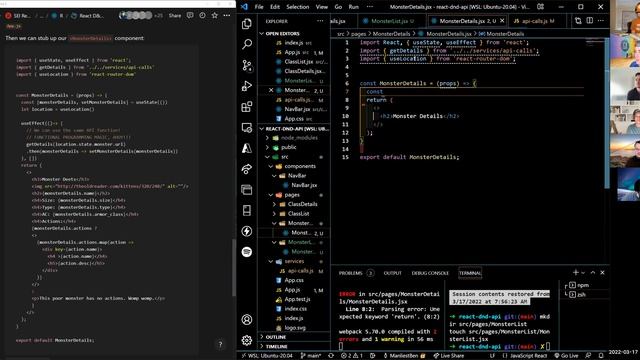Open the Manage gear icon
The height and width of the screenshot is (360, 640).
tap(247, 340)
